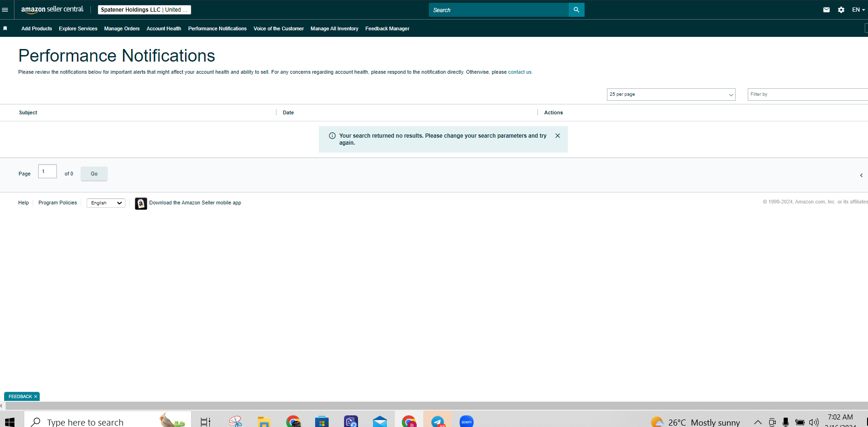Show hidden system tray icons
The image size is (868, 427).
tap(758, 422)
